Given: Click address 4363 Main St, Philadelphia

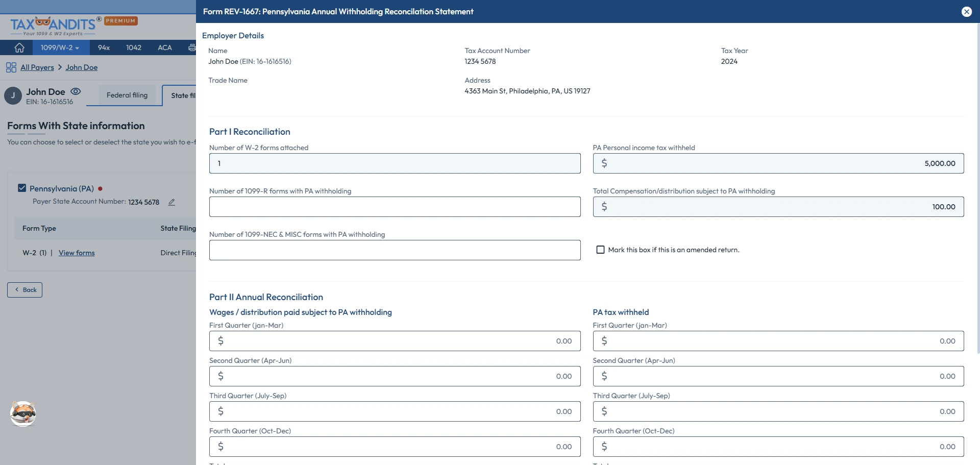Looking at the screenshot, I should coord(527,91).
